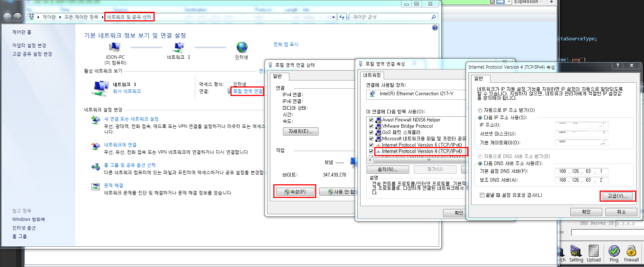Click the 네트워크에 연결 icon
The image size is (644, 267).
(x=96, y=146)
